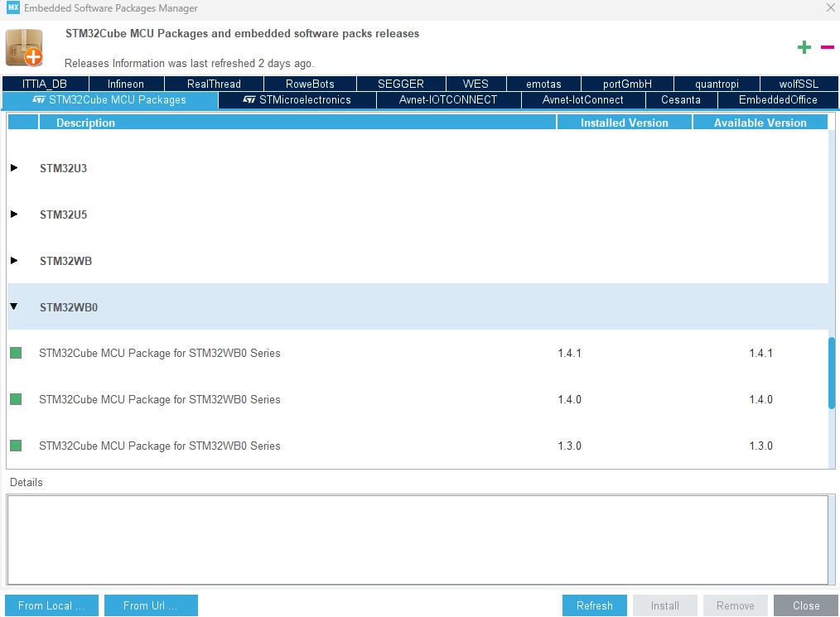This screenshot has height=617, width=840.
Task: Select the STM32Cube MCU Packages tab
Action: click(110, 100)
